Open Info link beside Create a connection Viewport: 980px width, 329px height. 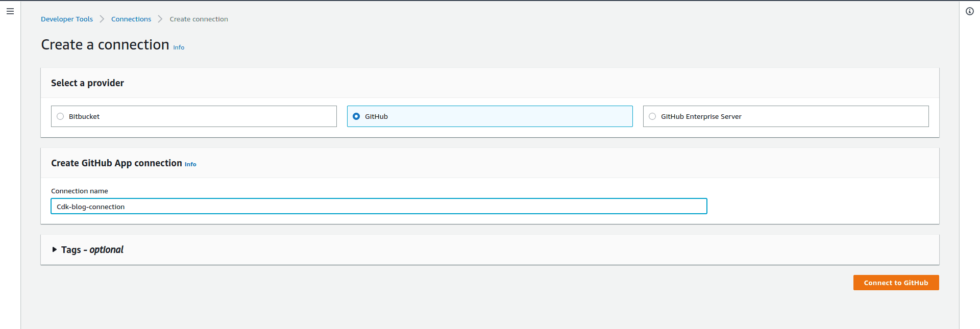pos(179,47)
